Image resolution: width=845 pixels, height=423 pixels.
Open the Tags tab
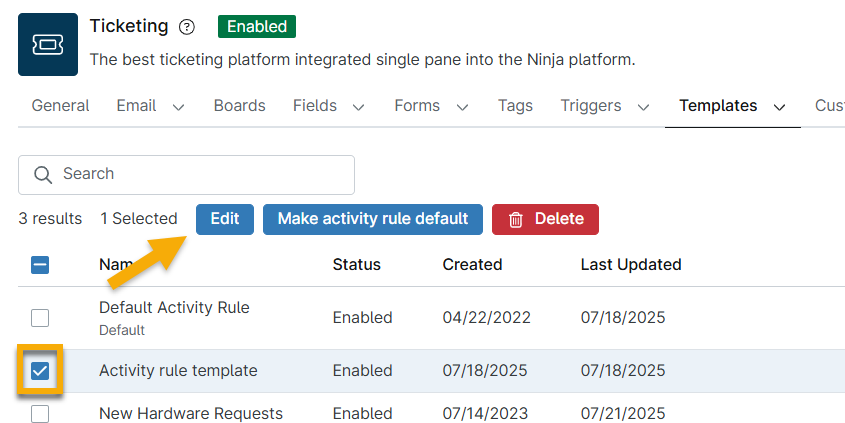[515, 106]
